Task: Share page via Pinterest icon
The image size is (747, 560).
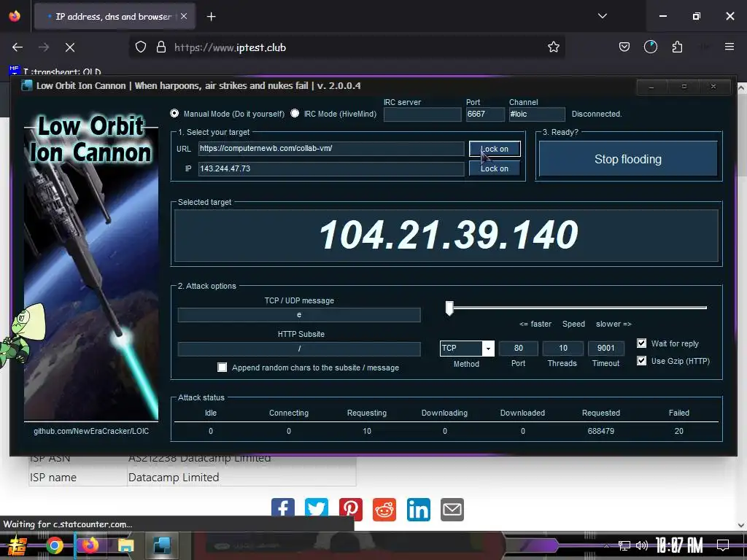Action: 351,510
